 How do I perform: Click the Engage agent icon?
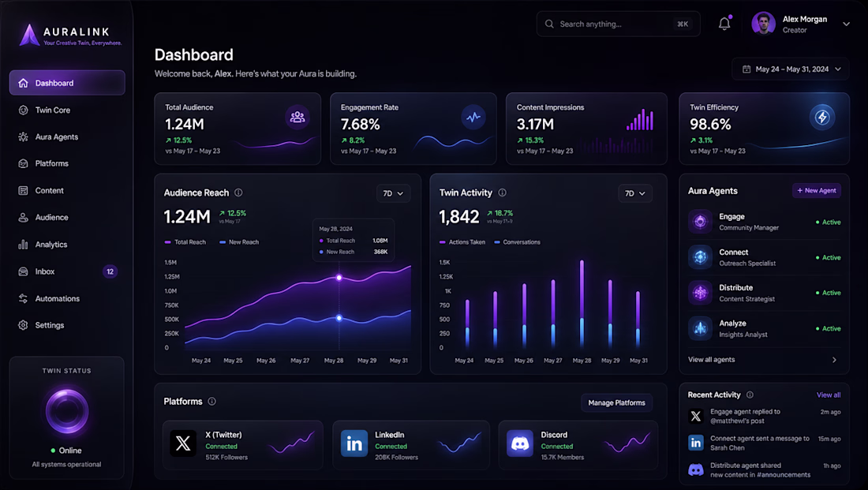pos(700,222)
